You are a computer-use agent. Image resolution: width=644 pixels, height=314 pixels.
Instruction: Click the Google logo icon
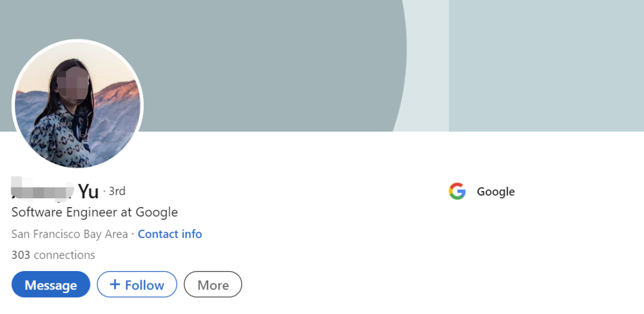[457, 191]
